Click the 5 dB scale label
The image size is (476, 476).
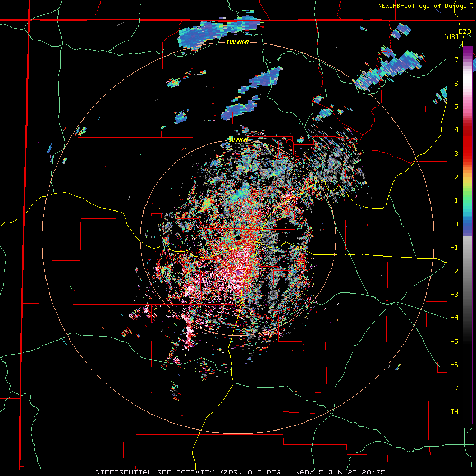pyautogui.click(x=456, y=106)
